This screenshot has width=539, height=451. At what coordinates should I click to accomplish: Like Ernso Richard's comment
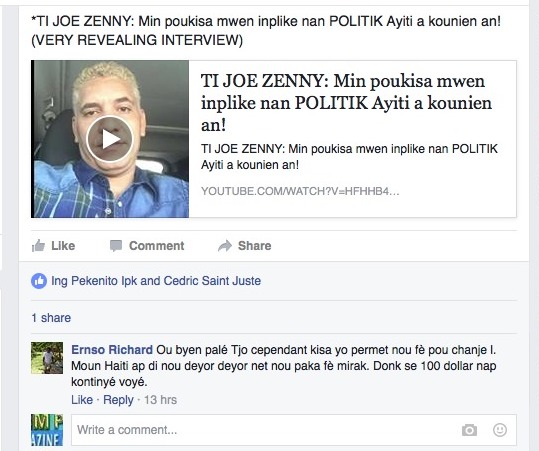coord(82,400)
